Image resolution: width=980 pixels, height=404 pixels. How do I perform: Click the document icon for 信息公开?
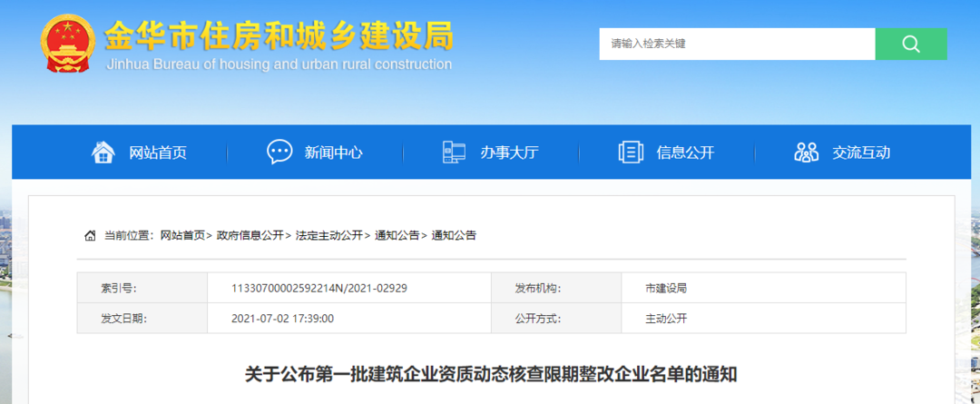click(630, 153)
